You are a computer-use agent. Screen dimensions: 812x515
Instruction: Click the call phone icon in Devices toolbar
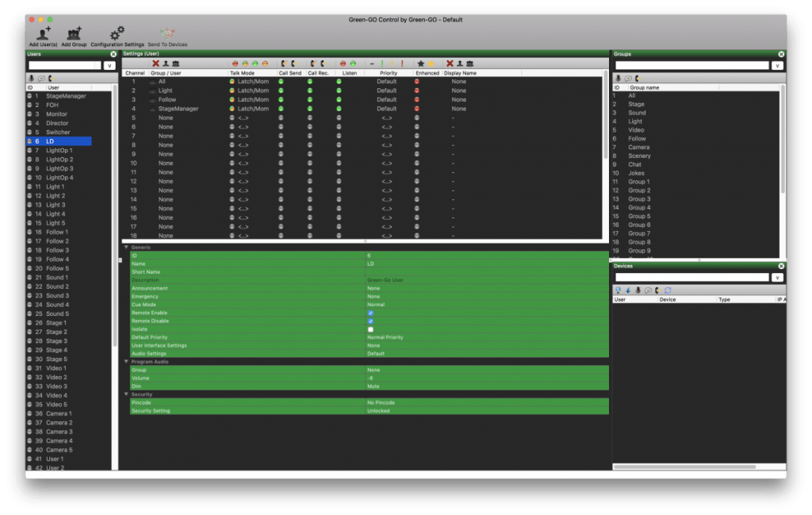(x=657, y=290)
